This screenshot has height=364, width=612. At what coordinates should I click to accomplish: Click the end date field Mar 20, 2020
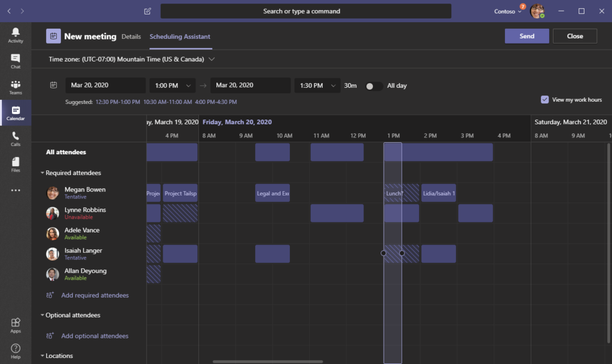click(250, 85)
